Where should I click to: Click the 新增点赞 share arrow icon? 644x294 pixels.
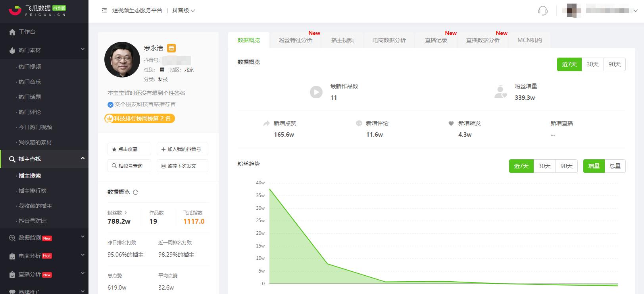[x=267, y=124]
